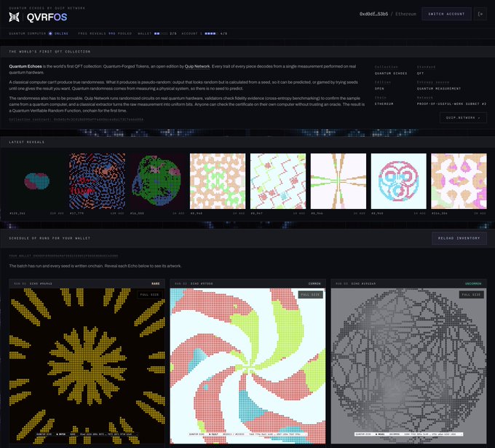Viewport: 495px width, 448px height.
Task: Click the wallet address 0xd0df…53b5
Action: 373,14
